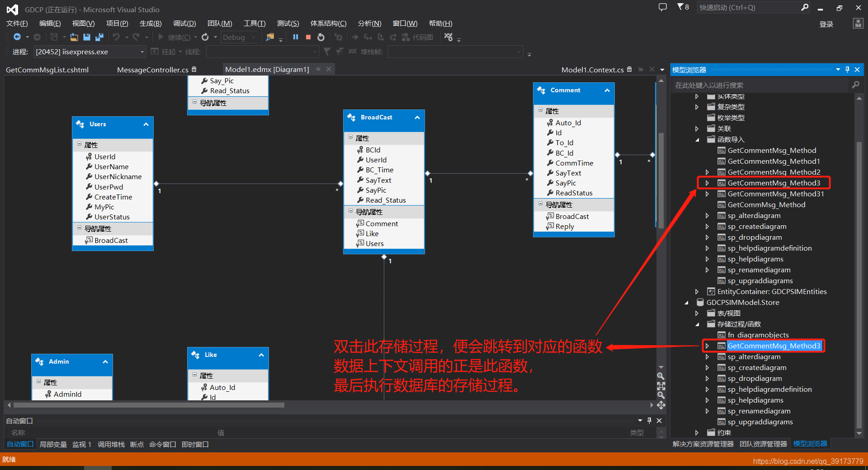Open the 调试(D) menu
The height and width of the screenshot is (470, 868).
184,23
